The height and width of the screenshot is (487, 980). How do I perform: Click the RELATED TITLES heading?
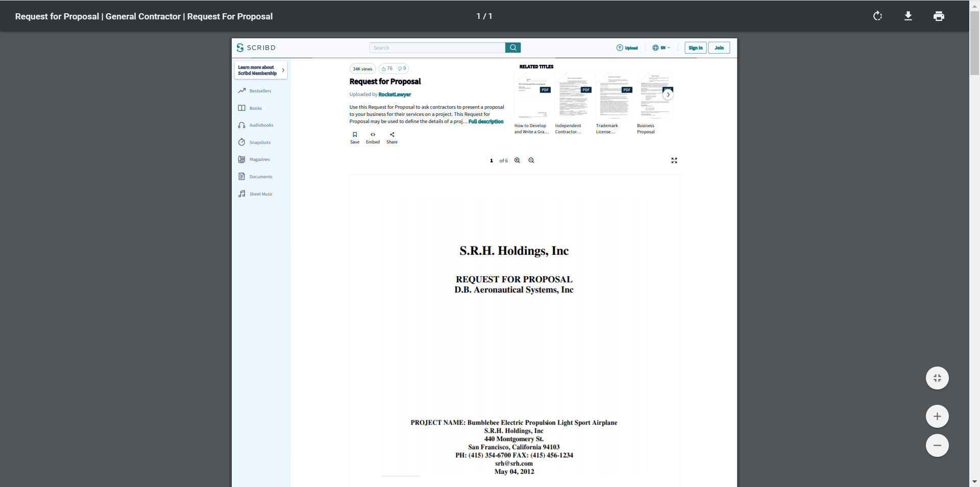[x=536, y=67]
